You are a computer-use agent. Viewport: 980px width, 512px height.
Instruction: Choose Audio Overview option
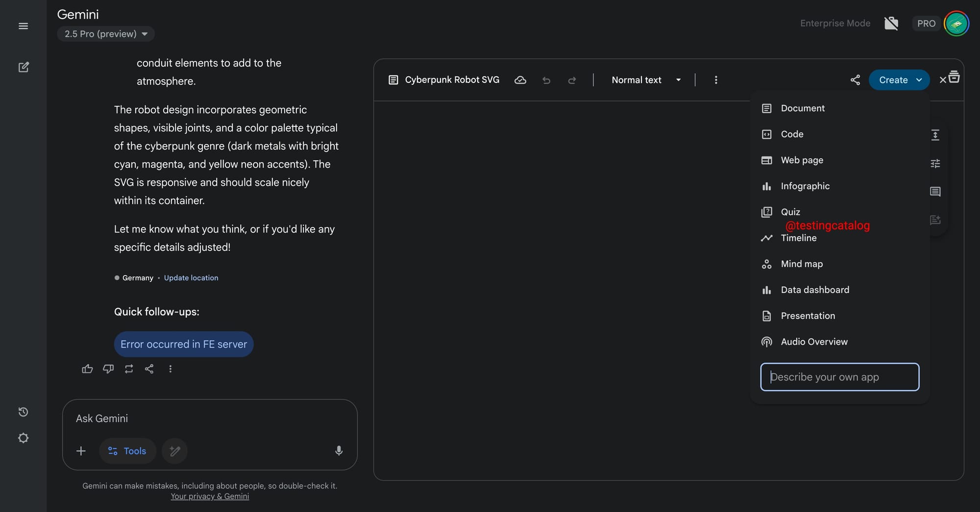(x=839, y=342)
